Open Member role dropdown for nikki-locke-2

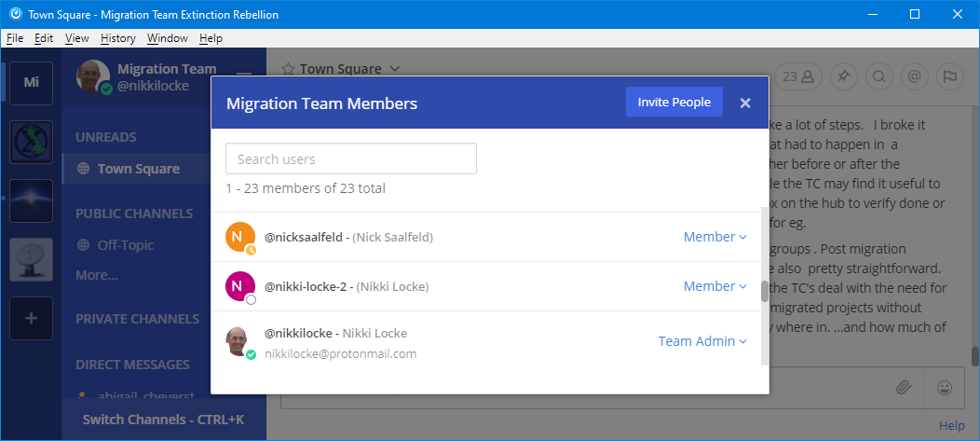pos(715,286)
